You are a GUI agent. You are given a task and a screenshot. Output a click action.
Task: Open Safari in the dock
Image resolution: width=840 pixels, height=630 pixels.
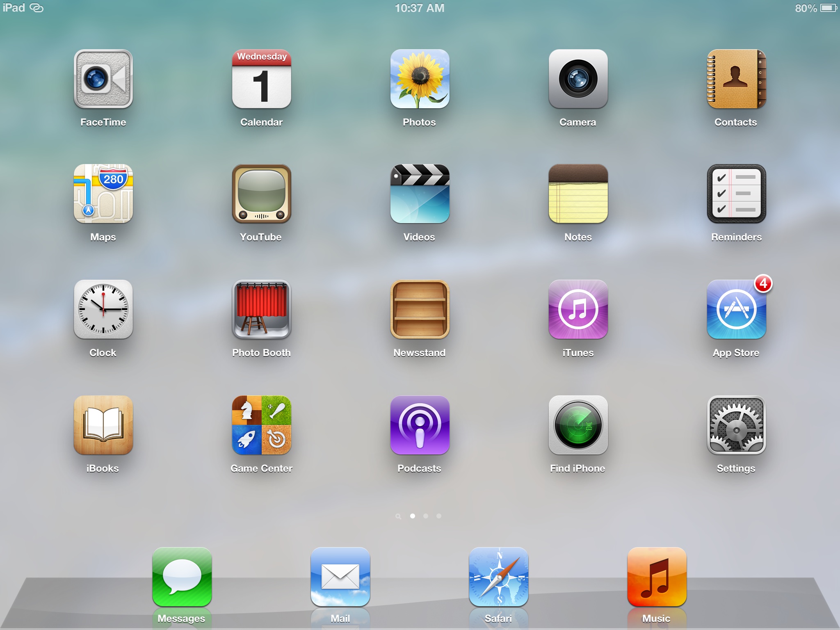point(498,577)
